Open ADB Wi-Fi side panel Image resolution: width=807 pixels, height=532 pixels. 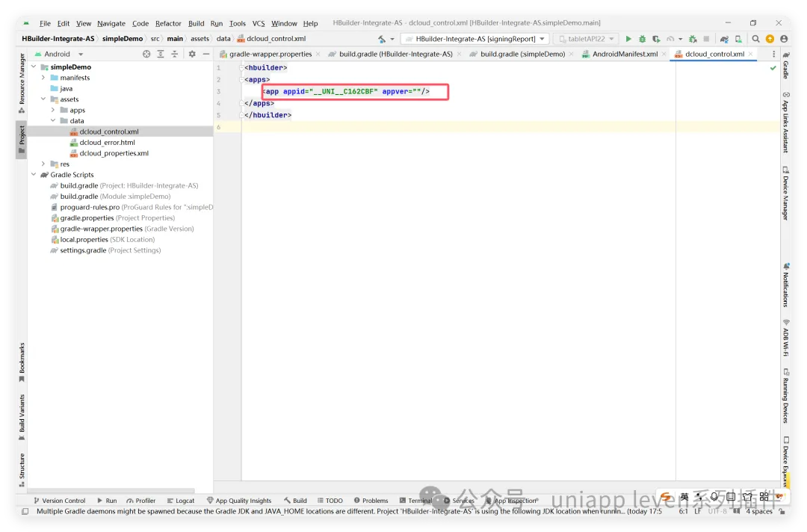coord(786,338)
